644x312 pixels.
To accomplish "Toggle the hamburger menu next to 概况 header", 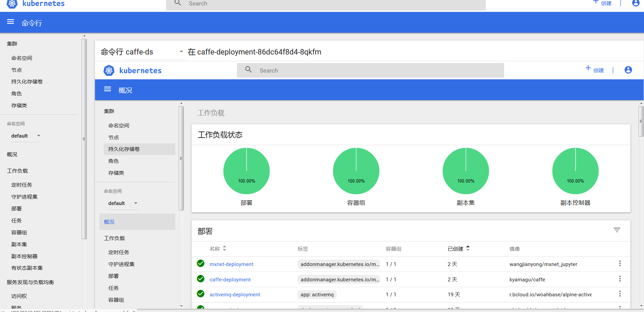I will click(x=108, y=89).
